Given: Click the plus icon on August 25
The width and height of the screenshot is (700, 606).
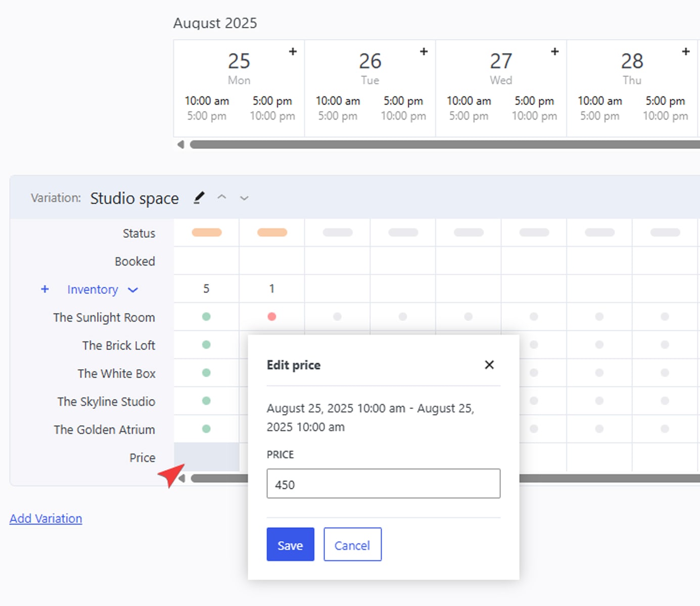Looking at the screenshot, I should point(293,52).
